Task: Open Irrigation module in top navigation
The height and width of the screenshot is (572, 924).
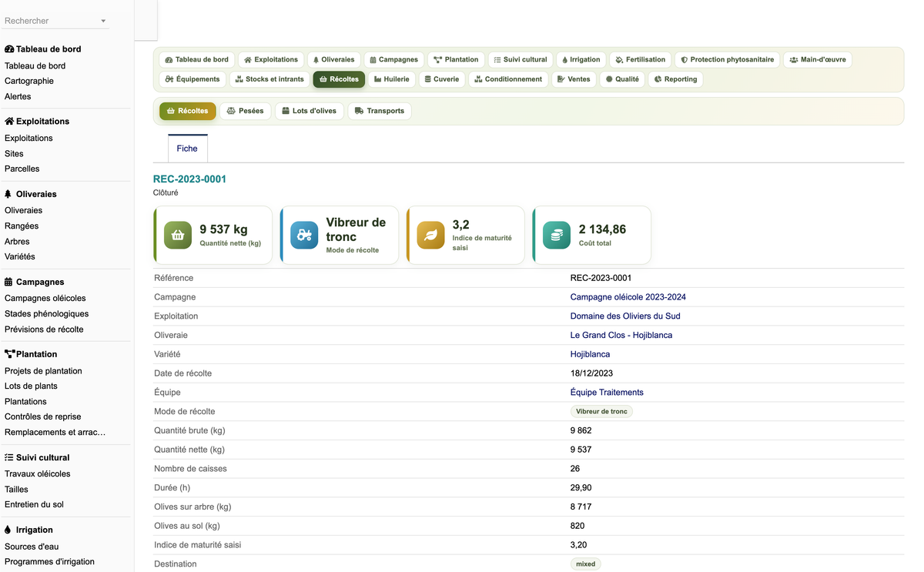Action: pos(581,59)
